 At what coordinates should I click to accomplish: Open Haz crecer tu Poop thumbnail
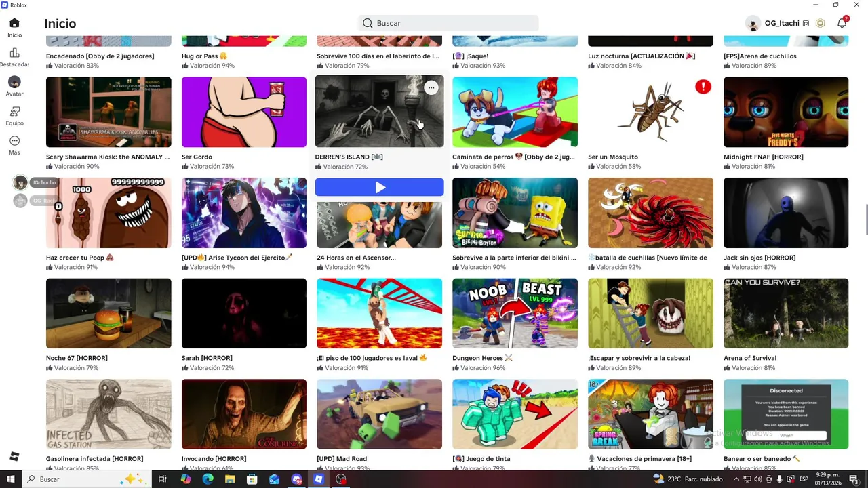point(108,213)
